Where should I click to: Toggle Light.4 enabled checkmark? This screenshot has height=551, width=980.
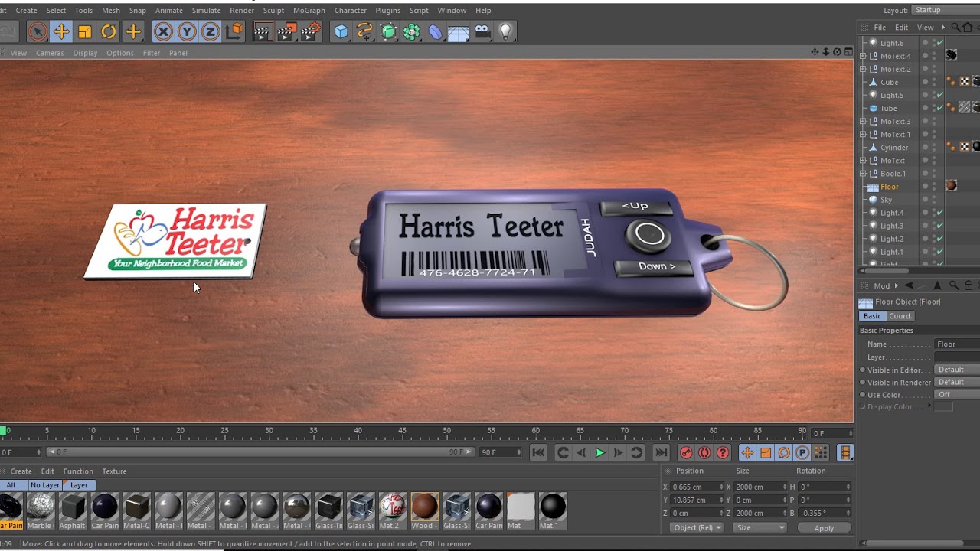pos(940,213)
